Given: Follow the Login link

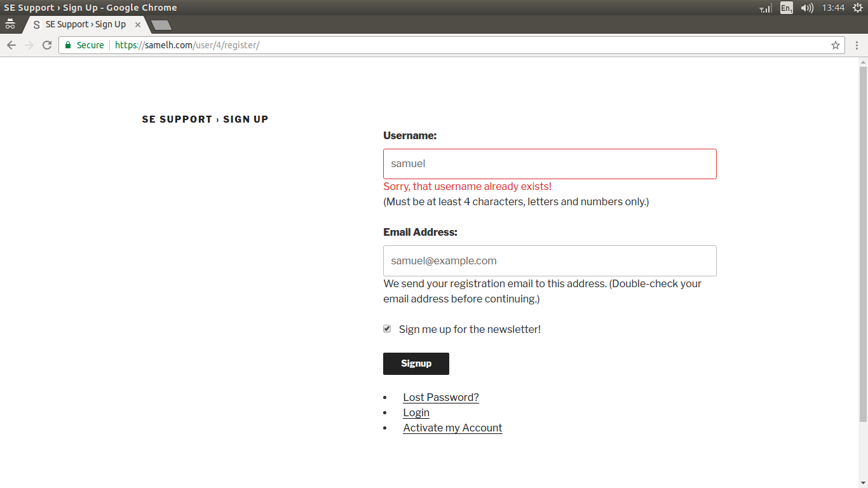Looking at the screenshot, I should pyautogui.click(x=416, y=412).
